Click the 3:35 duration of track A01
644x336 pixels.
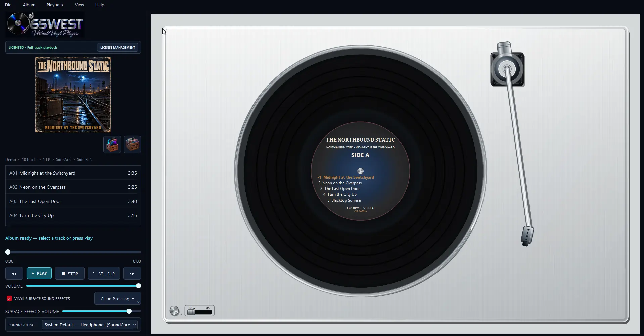132,173
